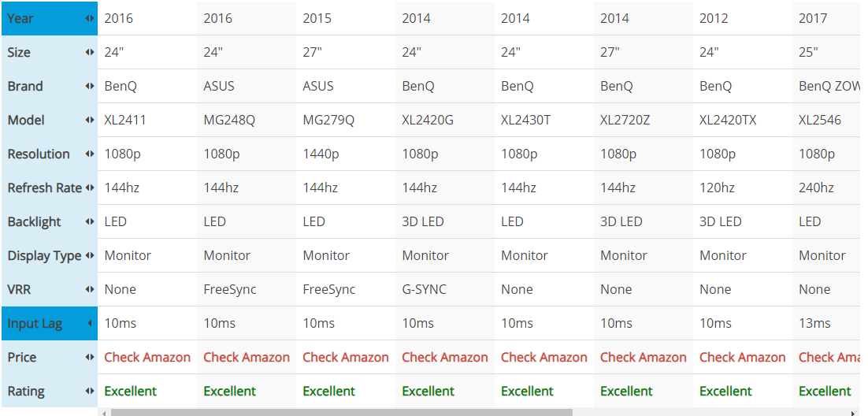Open Check Amazon link for XL2546
The width and height of the screenshot is (868, 416).
coord(829,357)
